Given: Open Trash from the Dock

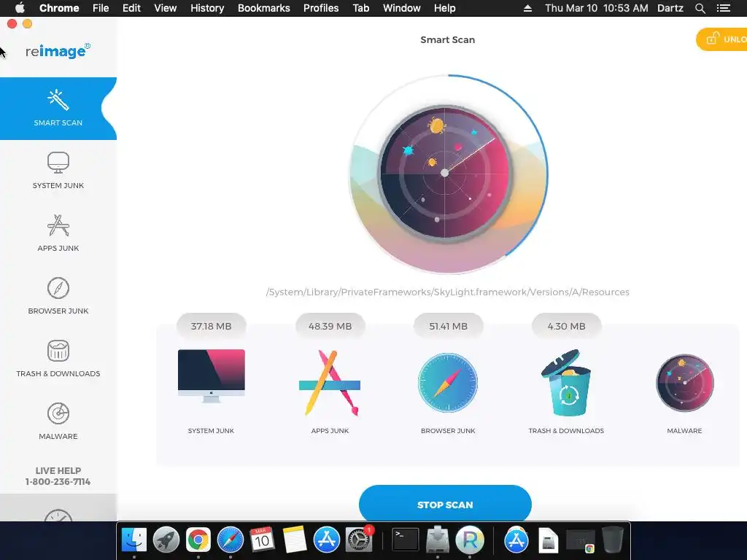Looking at the screenshot, I should 612,540.
